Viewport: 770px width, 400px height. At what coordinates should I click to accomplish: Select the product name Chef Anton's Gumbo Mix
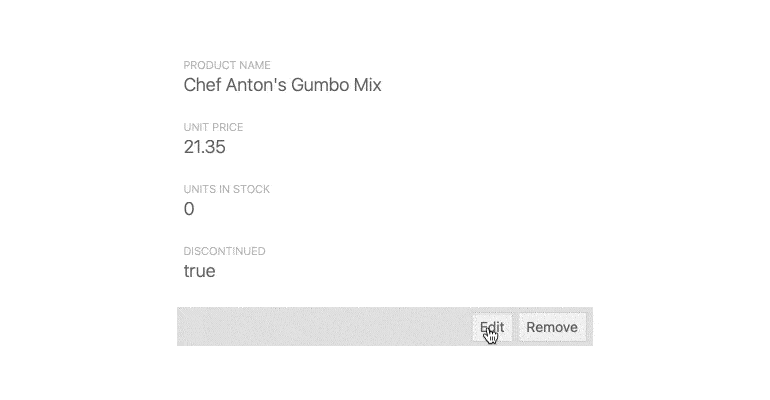[282, 85]
